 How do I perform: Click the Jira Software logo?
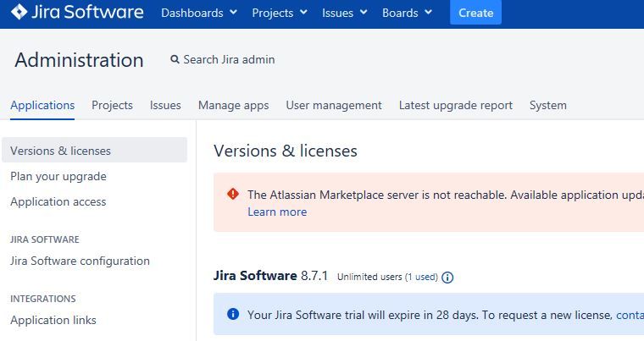point(77,13)
